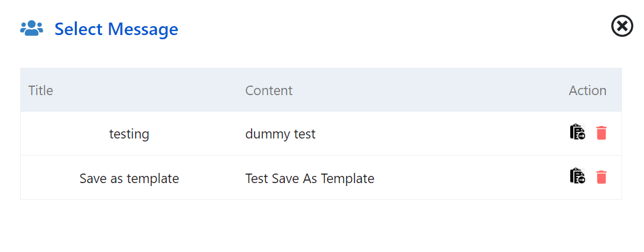Click the paste-template icon for Save as template

point(577,176)
